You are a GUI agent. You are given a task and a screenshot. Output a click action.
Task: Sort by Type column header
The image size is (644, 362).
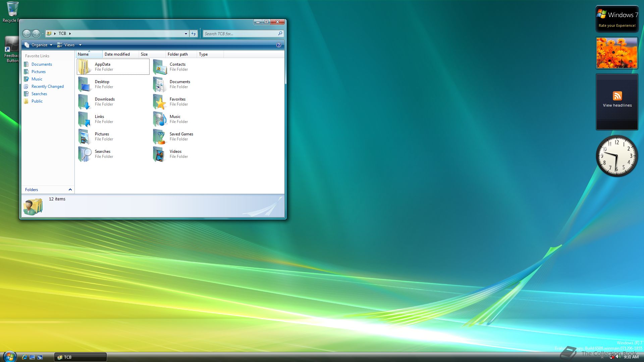[x=203, y=54]
